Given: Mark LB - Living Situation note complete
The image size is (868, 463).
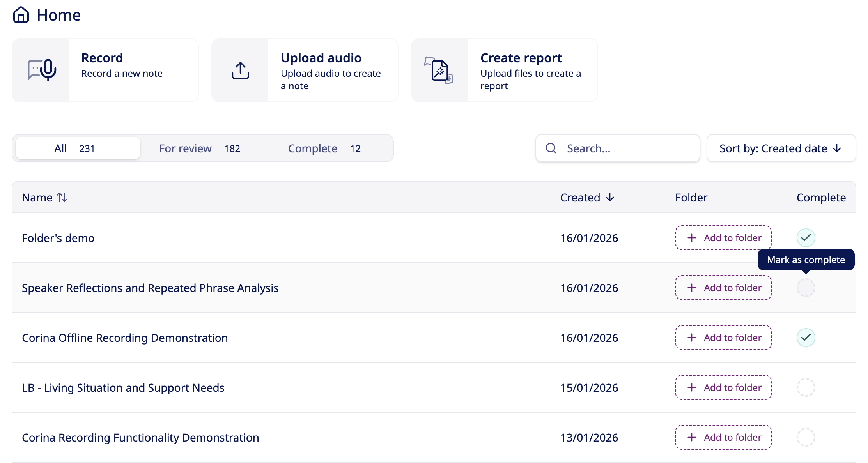Looking at the screenshot, I should tap(806, 387).
